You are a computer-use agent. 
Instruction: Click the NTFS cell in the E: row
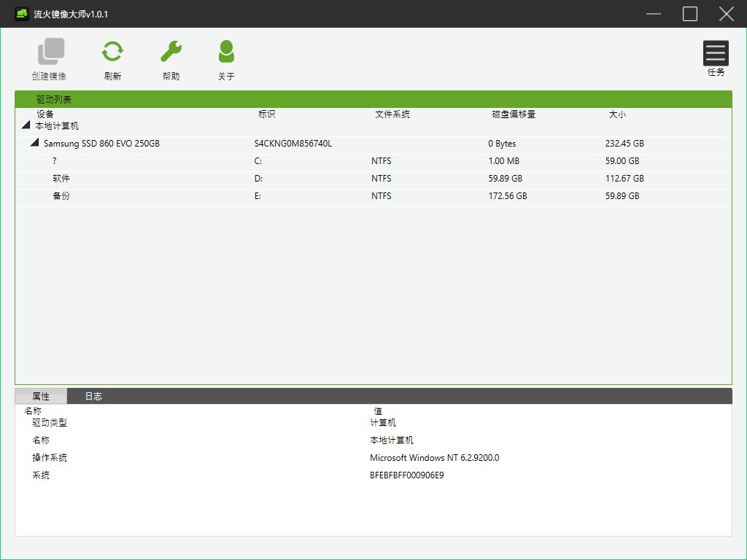pyautogui.click(x=382, y=195)
